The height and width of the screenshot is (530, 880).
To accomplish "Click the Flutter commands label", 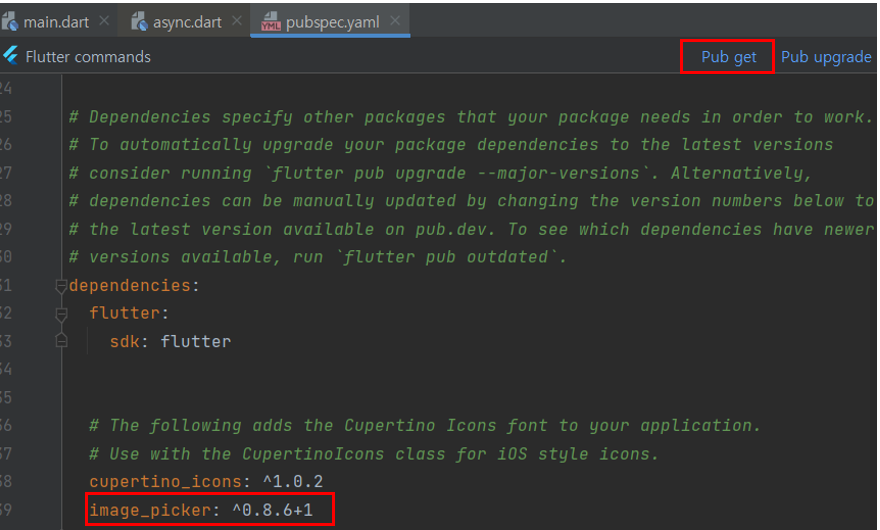I will [x=88, y=57].
